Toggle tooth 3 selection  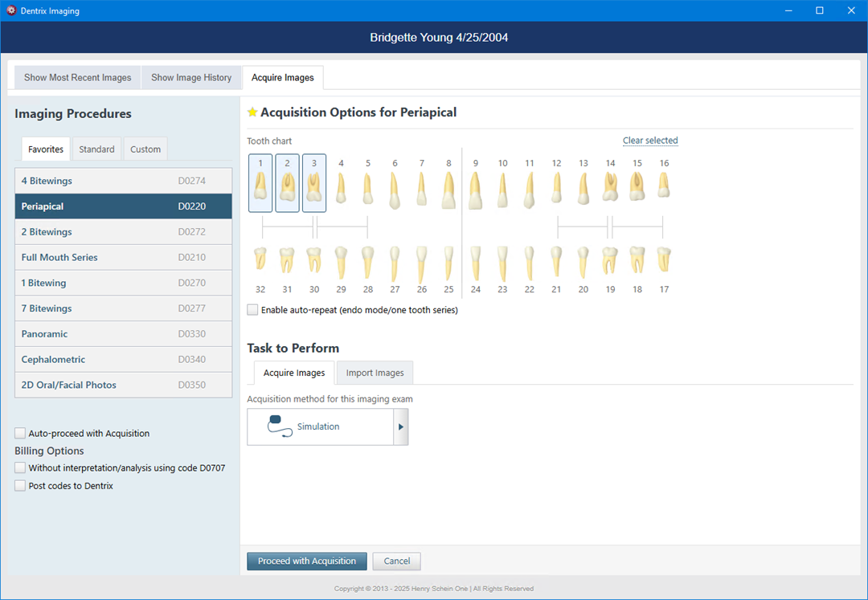point(314,183)
